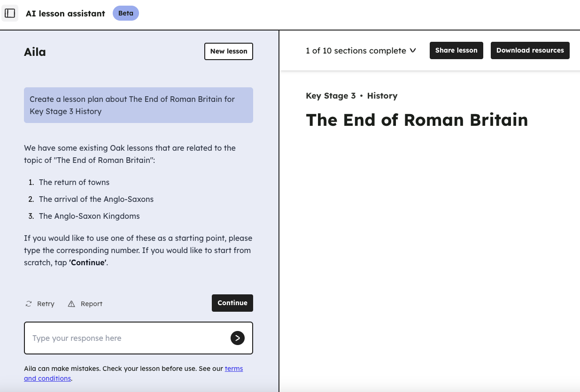Toggle the sidebar panel icon
This screenshot has height=392, width=580.
coord(10,13)
